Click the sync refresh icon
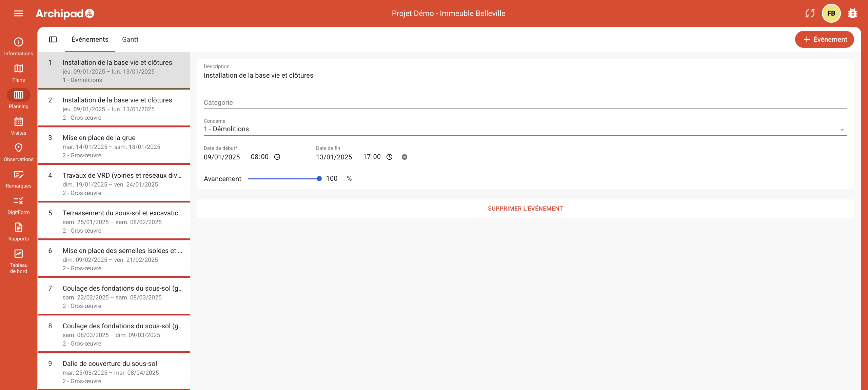The width and height of the screenshot is (868, 390). coord(810,14)
